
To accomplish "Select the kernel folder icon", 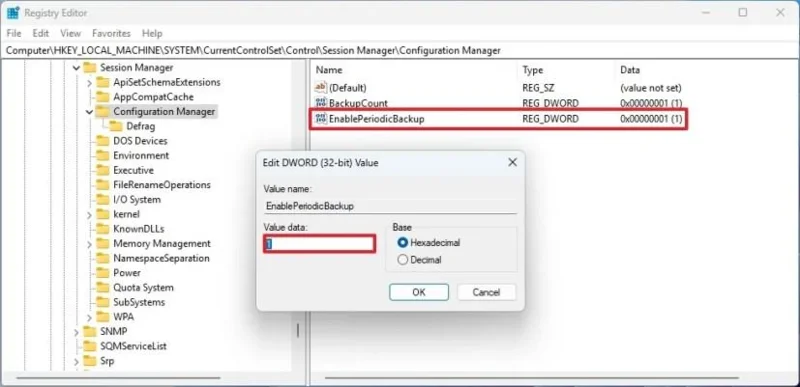I will (103, 214).
